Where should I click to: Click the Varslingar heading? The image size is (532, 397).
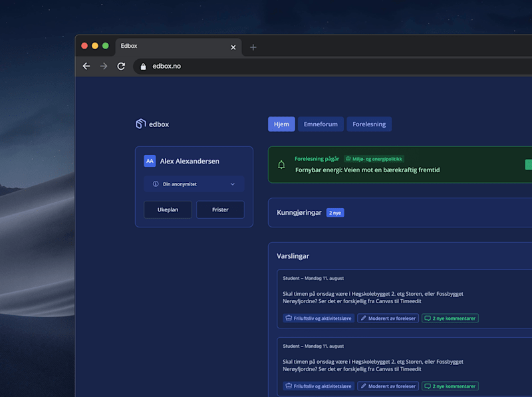(293, 256)
